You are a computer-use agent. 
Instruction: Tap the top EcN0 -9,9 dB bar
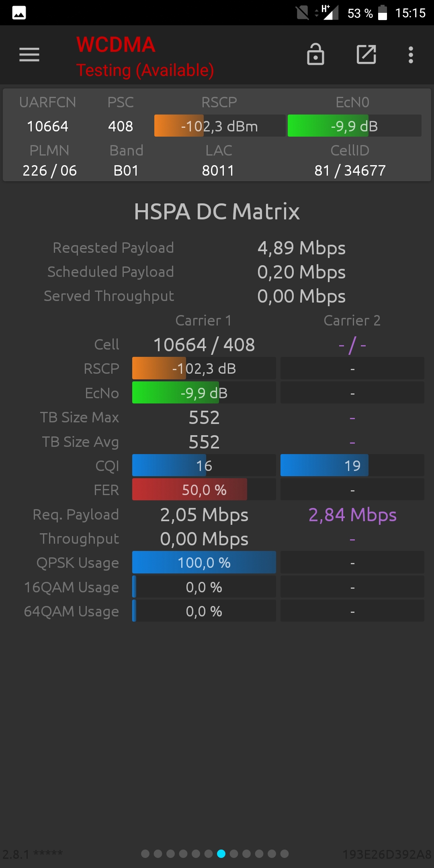(x=354, y=126)
